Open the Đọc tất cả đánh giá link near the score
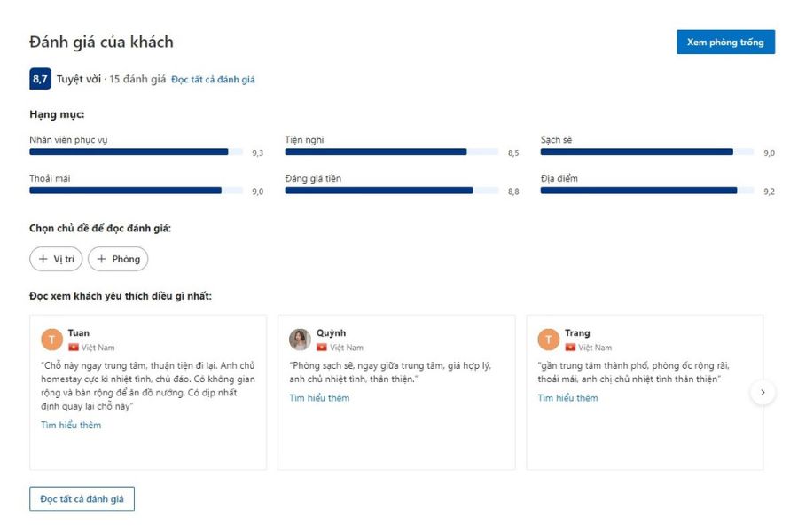Viewport: 798px width, 532px height. click(x=213, y=80)
